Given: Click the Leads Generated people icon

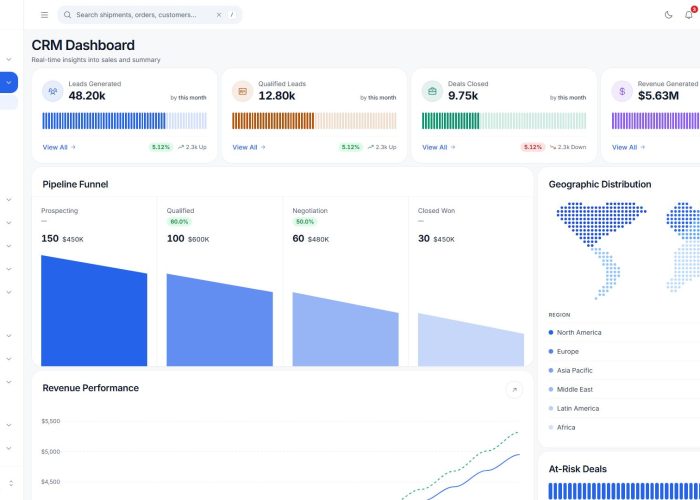Looking at the screenshot, I should click(x=53, y=91).
